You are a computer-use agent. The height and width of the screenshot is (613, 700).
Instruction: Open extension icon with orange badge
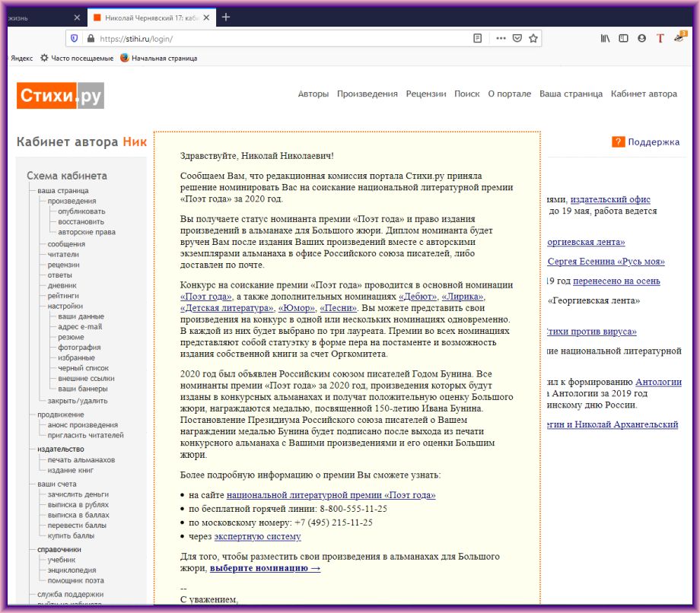(x=680, y=37)
